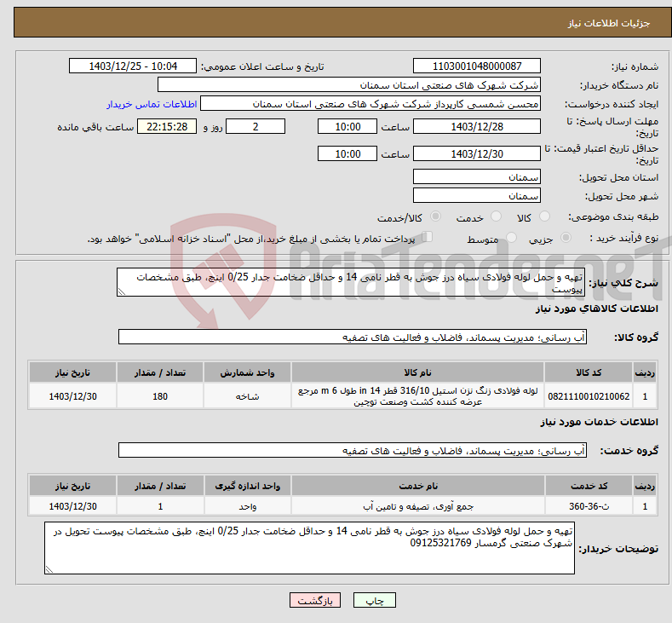This screenshot has height=623, width=672.
Task: Click the response deadline time 10:00 field
Action: pyautogui.click(x=347, y=126)
